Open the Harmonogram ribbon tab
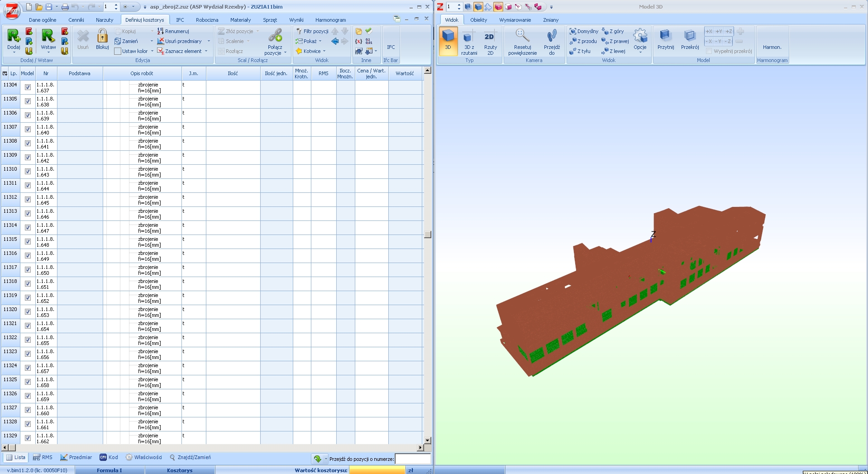Image resolution: width=868 pixels, height=474 pixels. point(330,20)
